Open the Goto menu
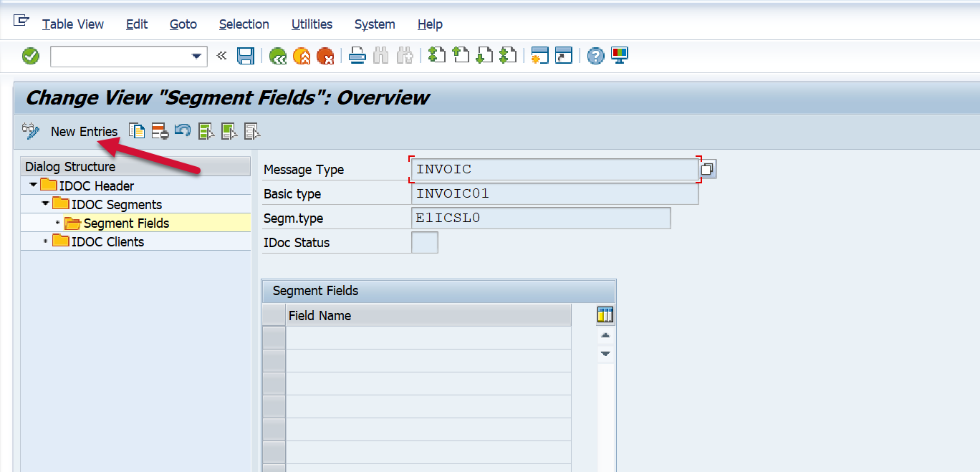980x472 pixels. (183, 24)
